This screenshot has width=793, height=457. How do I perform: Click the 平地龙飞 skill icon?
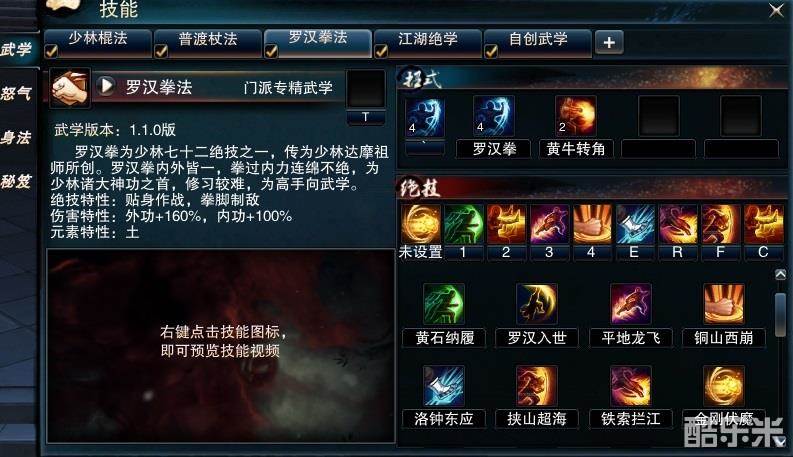pos(631,303)
